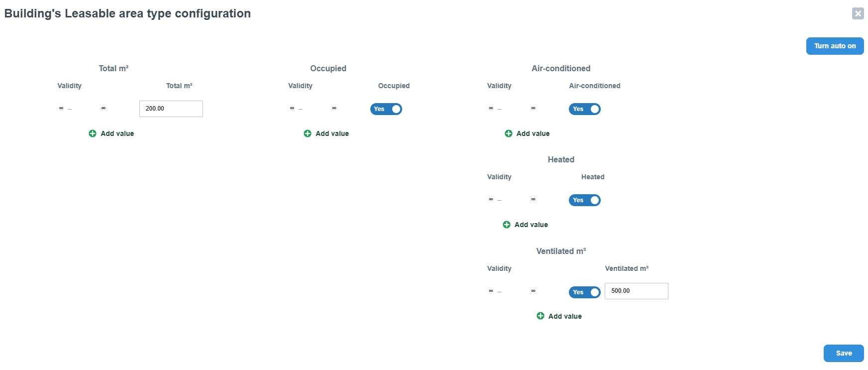Click the green plus icon under Total m²
Screen dimensions: 868x370
click(93, 133)
